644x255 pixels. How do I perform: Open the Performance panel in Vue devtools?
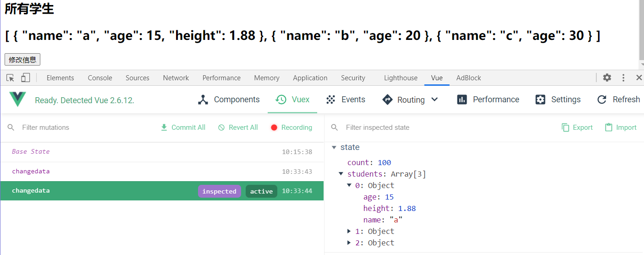(488, 100)
